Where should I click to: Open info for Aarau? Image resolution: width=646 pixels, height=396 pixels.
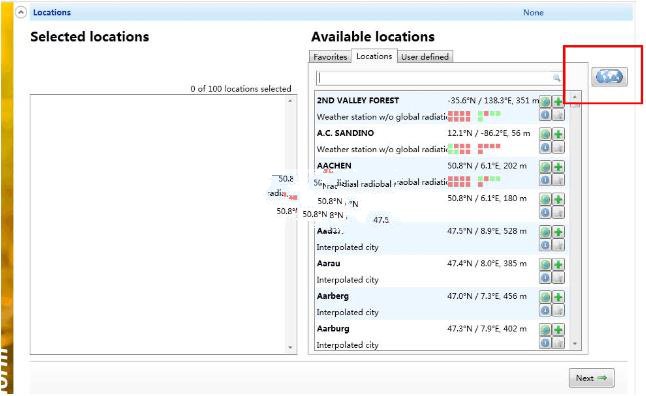[545, 278]
